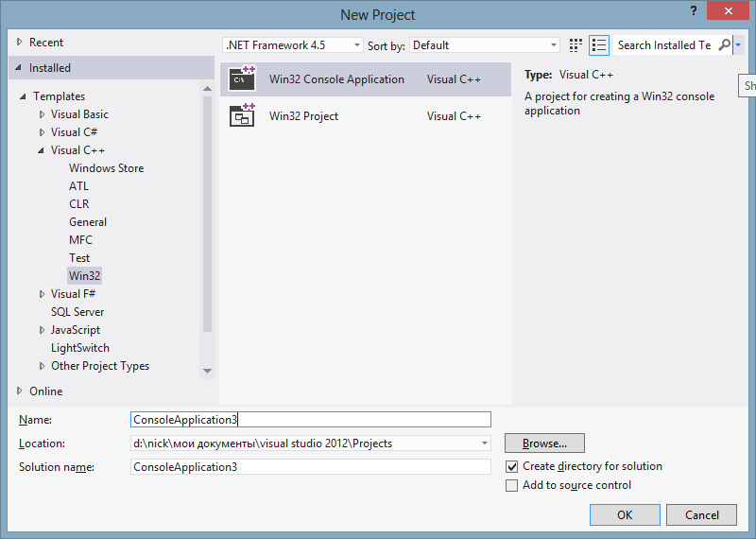This screenshot has width=756, height=539.
Task: Switch to small icons view
Action: click(576, 45)
